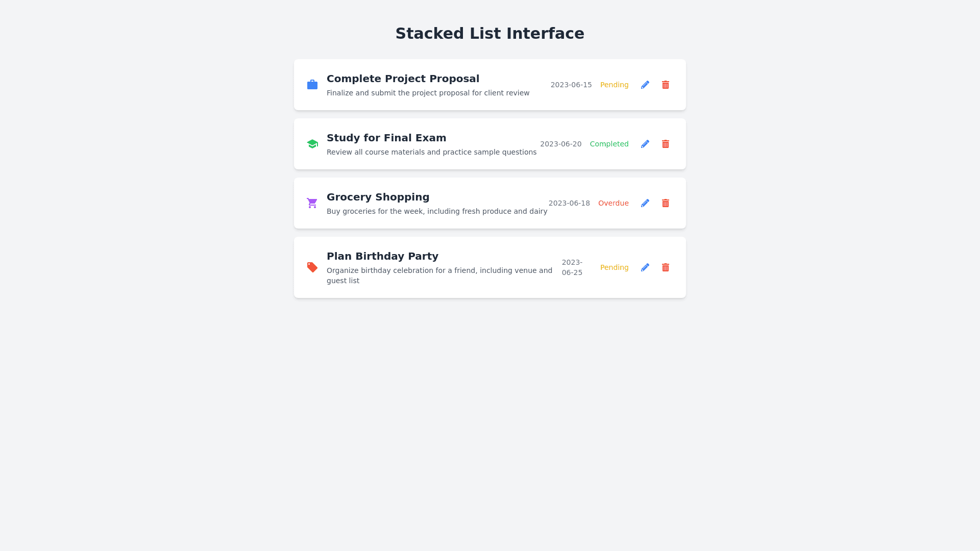Click the green graduation cap icon
980x551 pixels.
(x=312, y=144)
